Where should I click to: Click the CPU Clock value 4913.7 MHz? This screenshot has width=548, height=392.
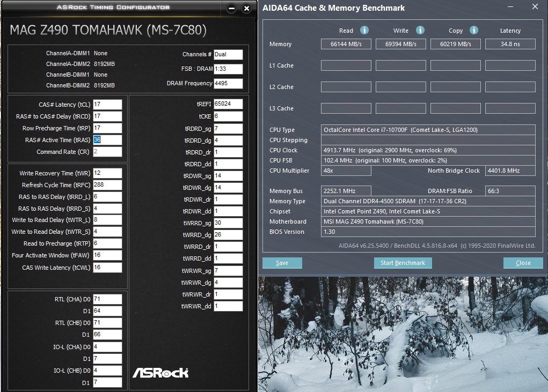[428, 150]
